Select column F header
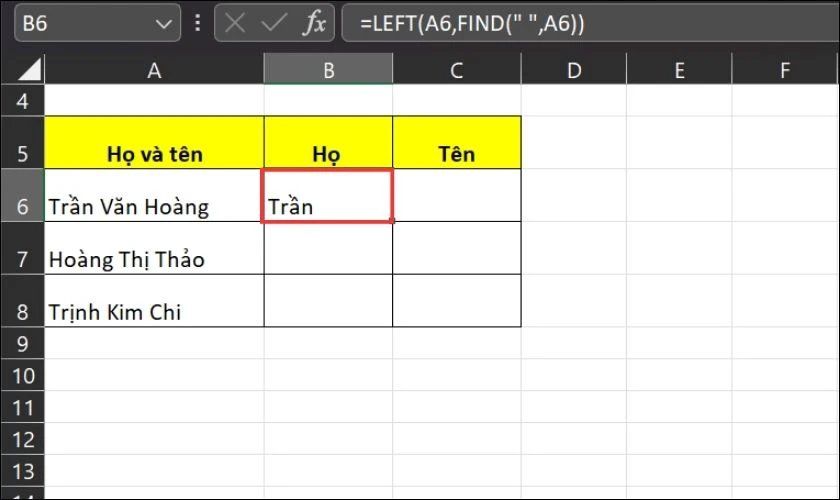Image resolution: width=840 pixels, height=500 pixels. [785, 70]
